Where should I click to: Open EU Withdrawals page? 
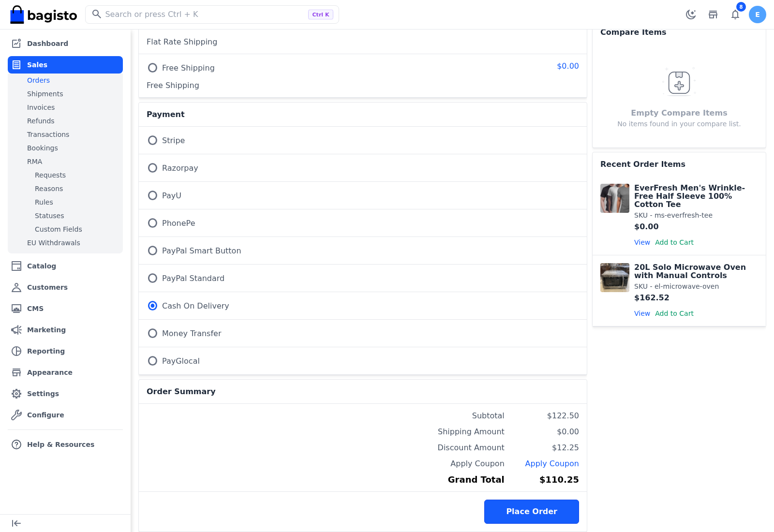coord(54,243)
